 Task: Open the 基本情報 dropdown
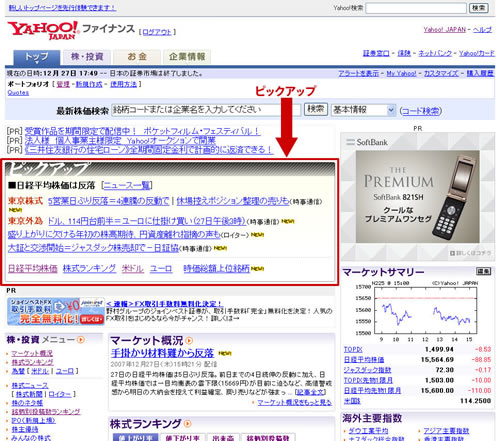[363, 110]
